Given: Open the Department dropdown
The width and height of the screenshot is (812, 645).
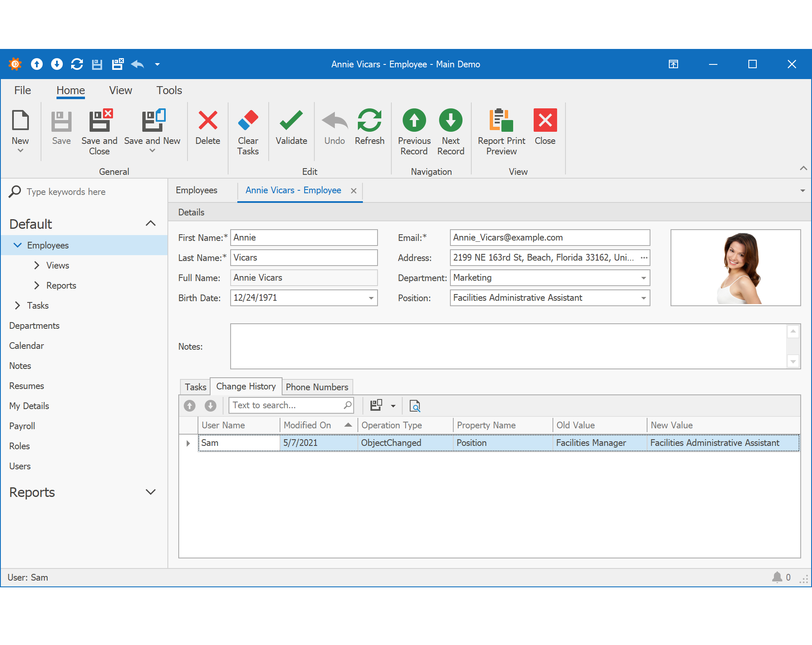Looking at the screenshot, I should 643,278.
